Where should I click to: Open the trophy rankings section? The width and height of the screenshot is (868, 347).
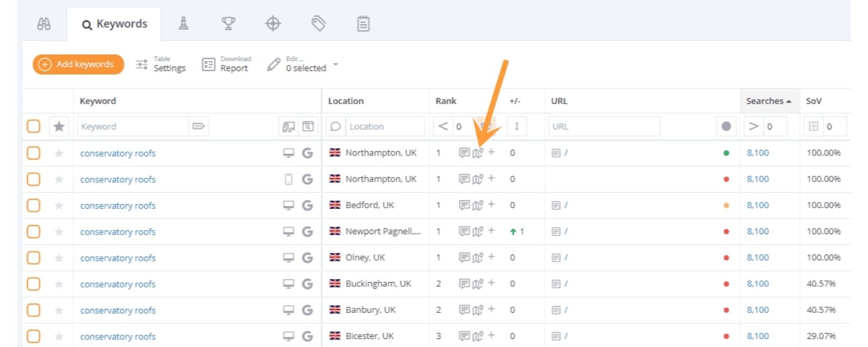click(x=229, y=23)
